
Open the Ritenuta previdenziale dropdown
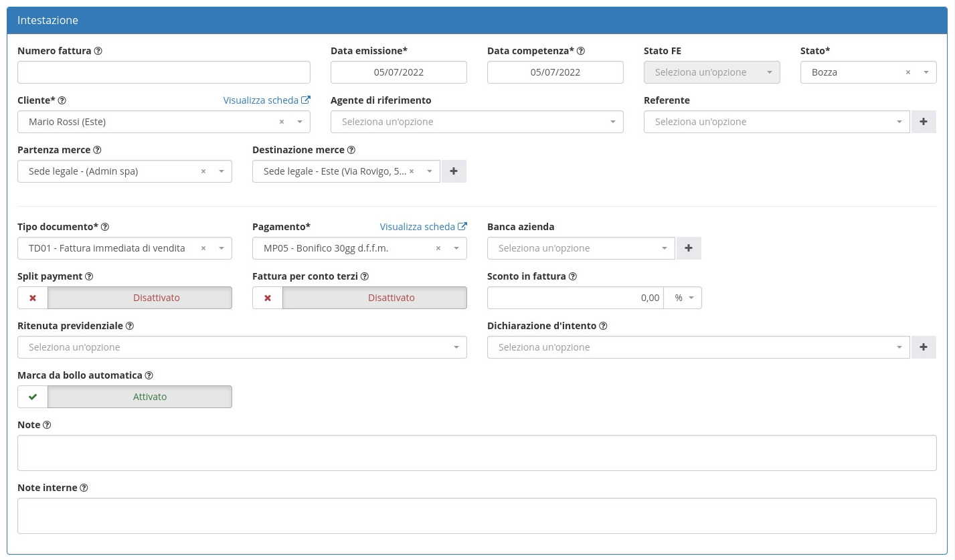point(242,347)
